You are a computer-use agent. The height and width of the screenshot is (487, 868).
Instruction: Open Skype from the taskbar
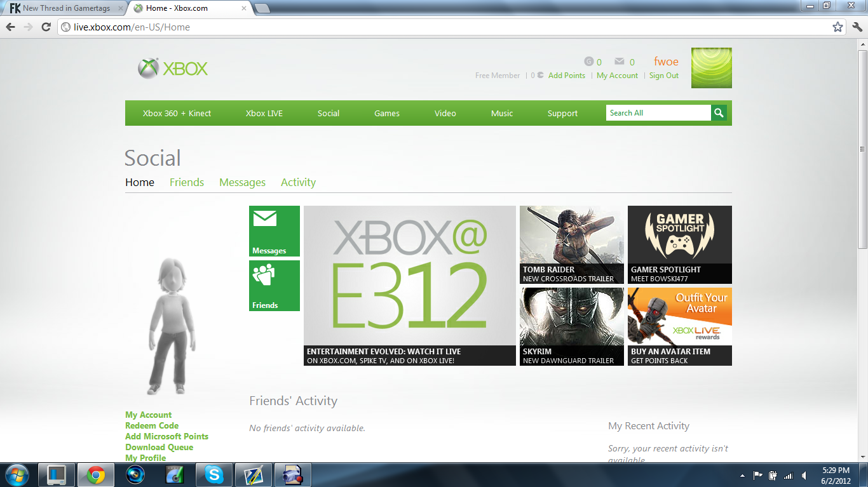[x=214, y=474]
